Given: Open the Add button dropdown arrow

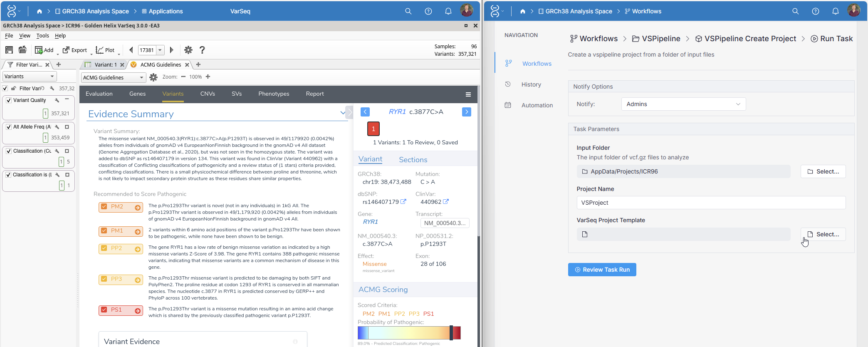Looking at the screenshot, I should [58, 54].
